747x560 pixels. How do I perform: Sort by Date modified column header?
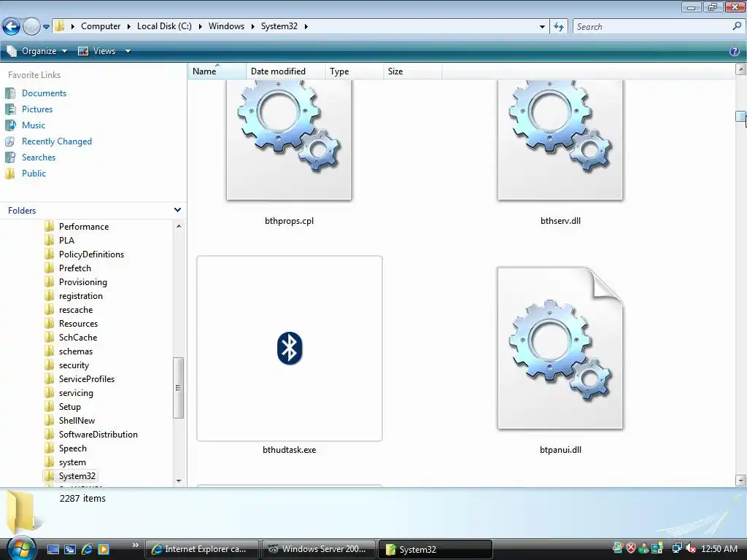(286, 71)
